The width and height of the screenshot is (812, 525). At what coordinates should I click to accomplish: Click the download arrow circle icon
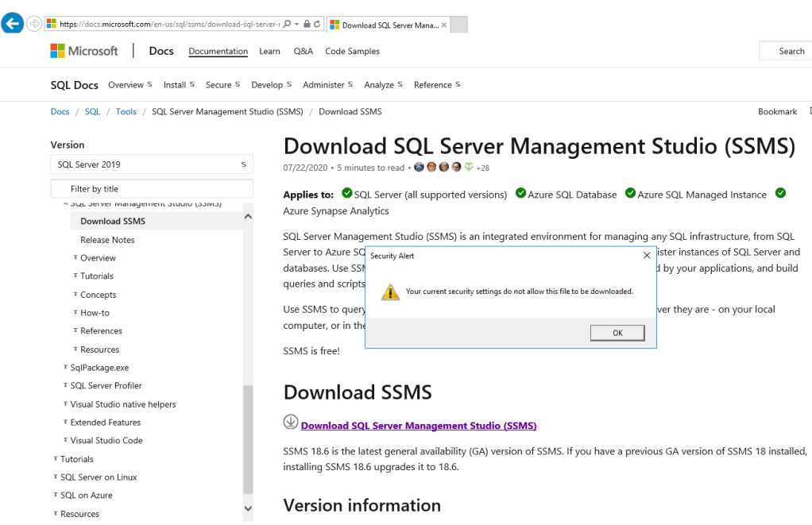click(x=291, y=423)
